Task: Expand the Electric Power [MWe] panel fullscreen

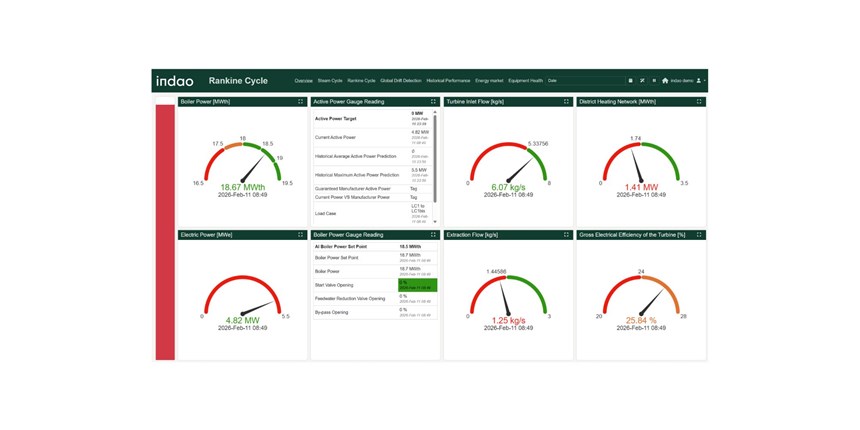Action: pos(300,235)
